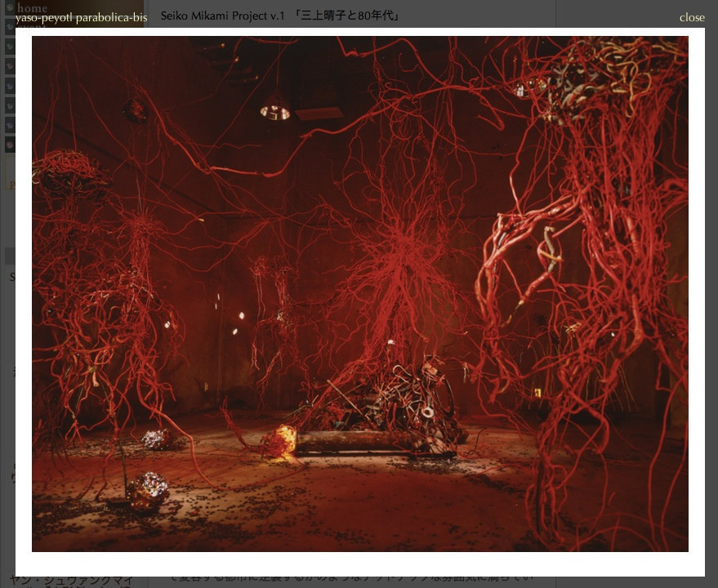Select the third bullet icon in left sidebar
The height and width of the screenshot is (588, 718).
(9, 47)
